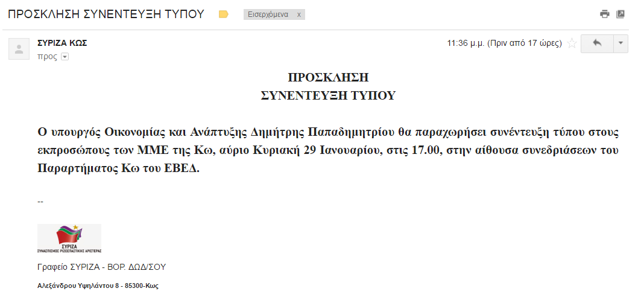644x294 pixels.
Task: Click the προς recipient label
Action: coord(47,57)
